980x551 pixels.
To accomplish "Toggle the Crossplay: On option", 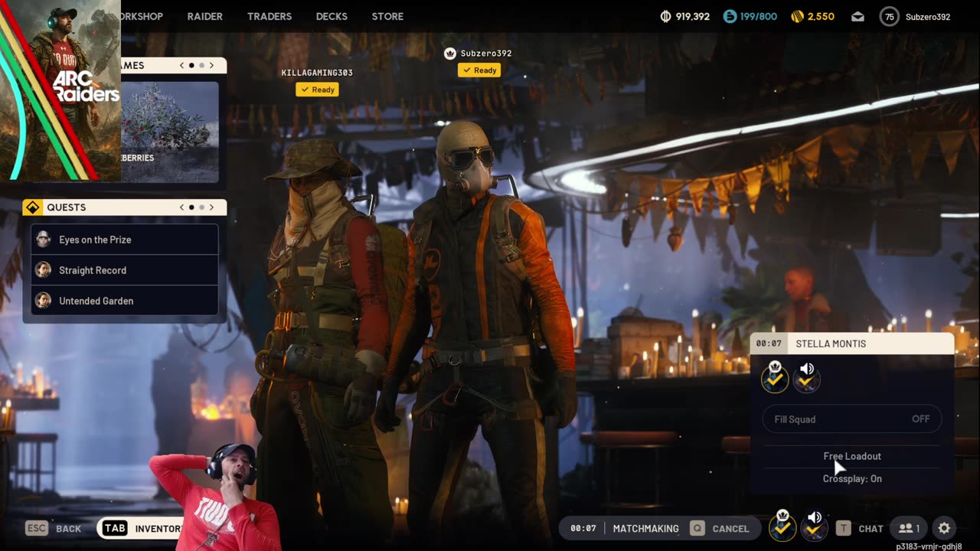I will tap(852, 478).
